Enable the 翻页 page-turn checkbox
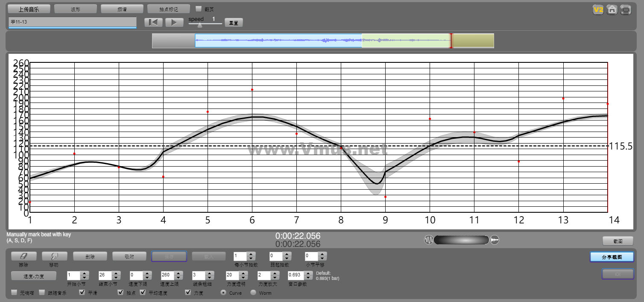 (199, 9)
